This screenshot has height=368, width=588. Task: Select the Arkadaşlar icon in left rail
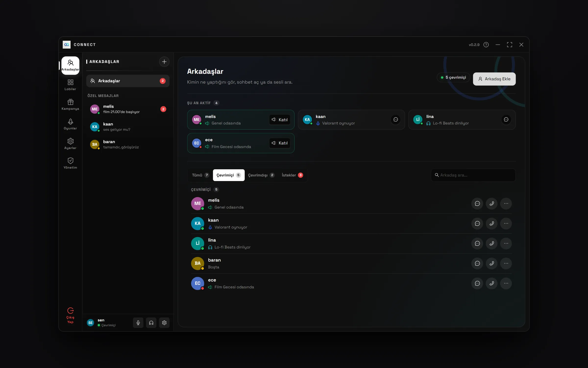[70, 66]
